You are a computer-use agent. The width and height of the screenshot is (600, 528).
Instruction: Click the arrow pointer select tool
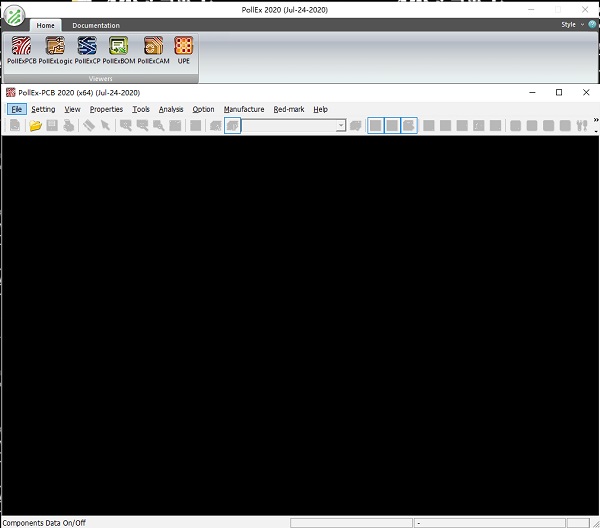click(x=105, y=126)
